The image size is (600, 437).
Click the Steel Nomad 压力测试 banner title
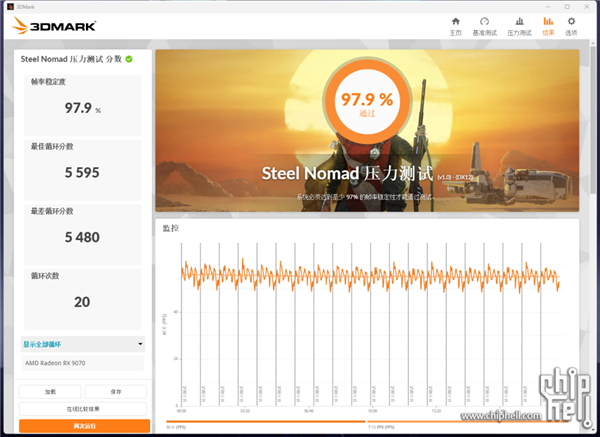click(347, 173)
